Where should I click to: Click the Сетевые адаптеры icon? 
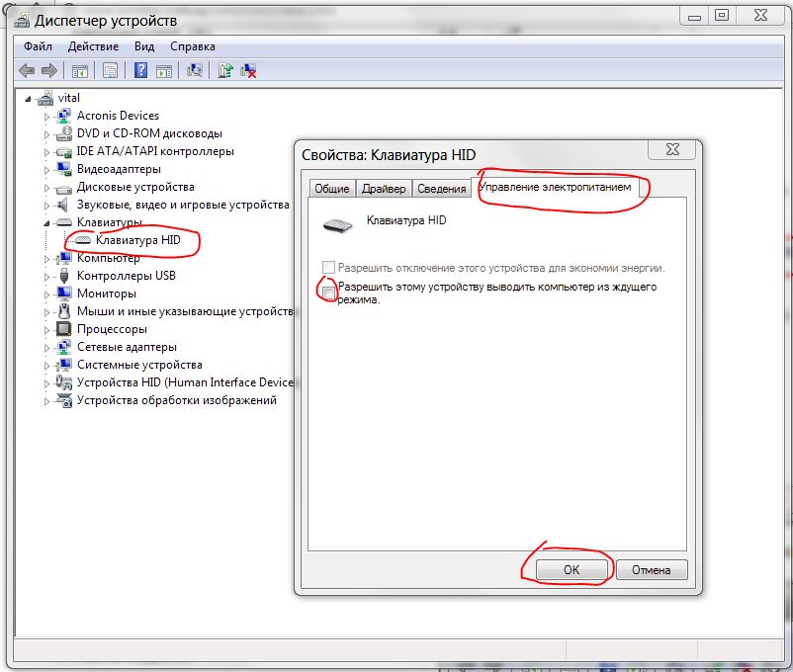tap(64, 347)
